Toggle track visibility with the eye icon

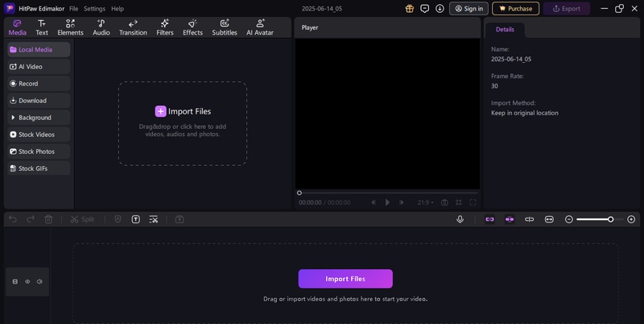[x=27, y=281]
